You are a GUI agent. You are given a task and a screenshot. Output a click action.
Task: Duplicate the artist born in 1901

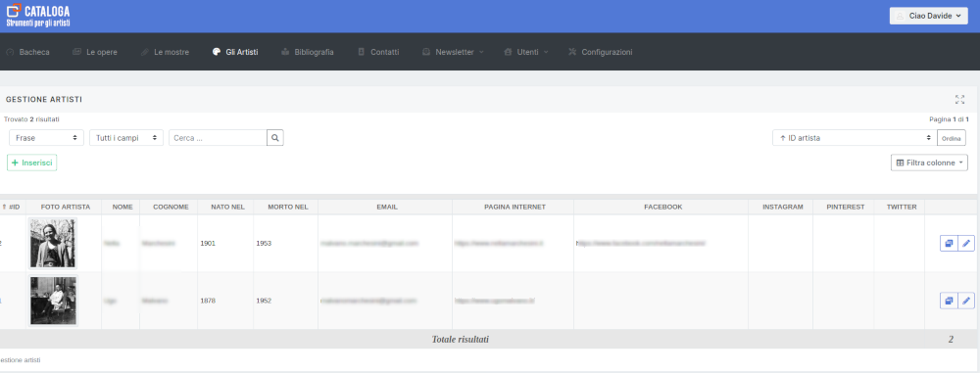(x=949, y=243)
